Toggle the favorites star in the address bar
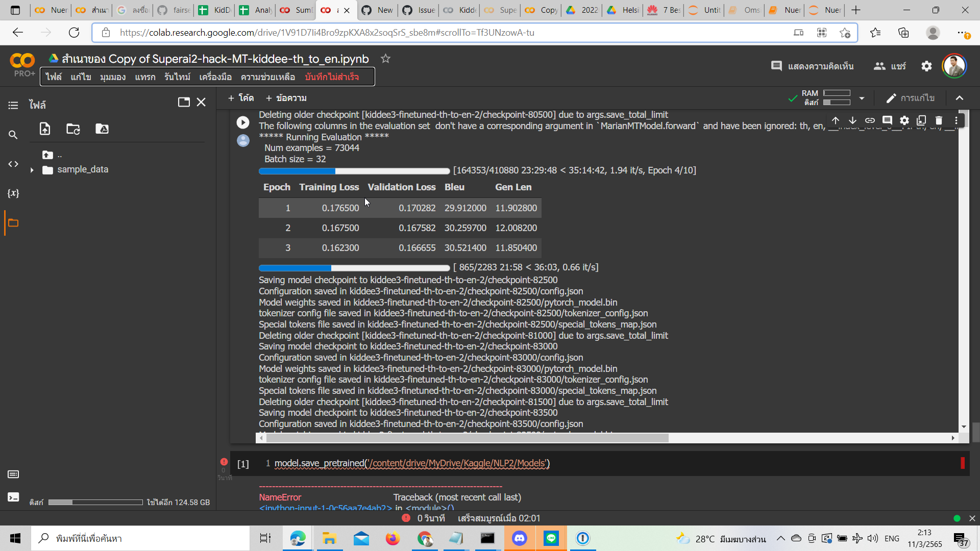 click(845, 33)
